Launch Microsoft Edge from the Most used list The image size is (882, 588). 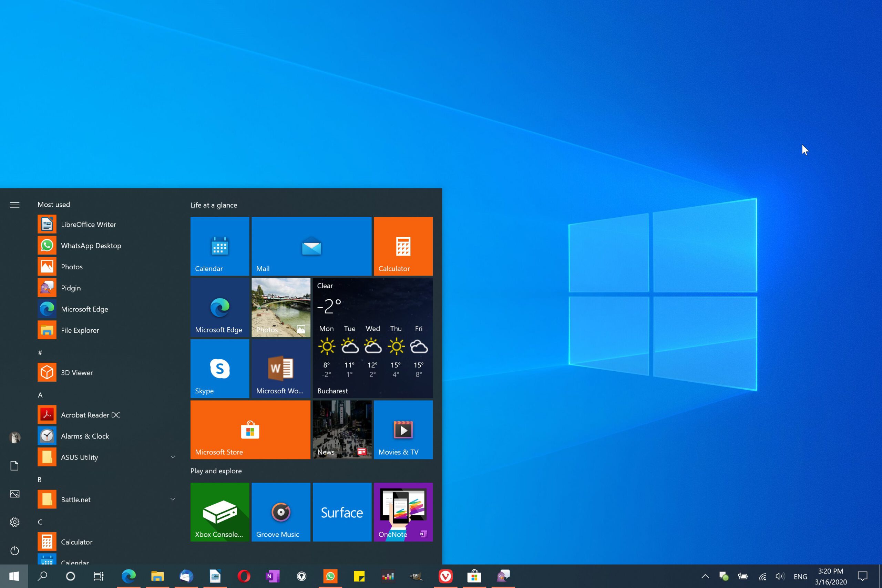[x=107, y=309]
